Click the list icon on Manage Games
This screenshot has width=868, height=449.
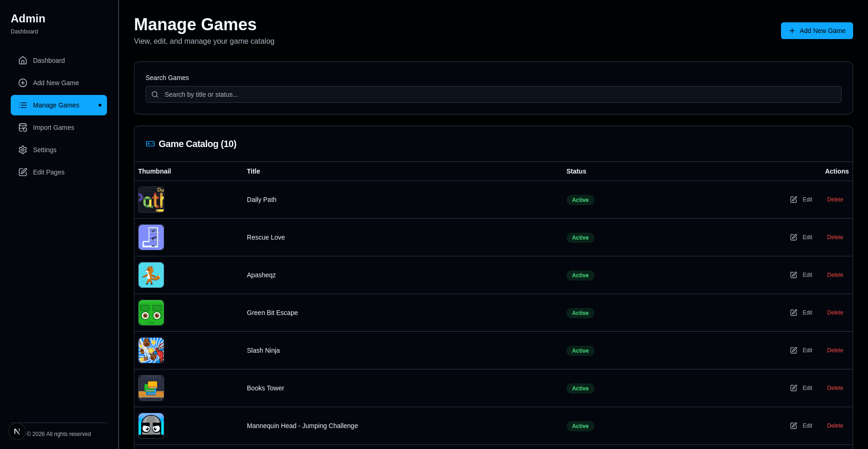coord(23,105)
